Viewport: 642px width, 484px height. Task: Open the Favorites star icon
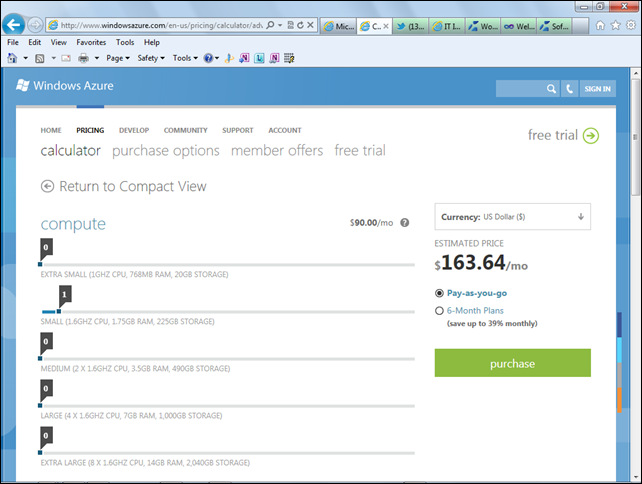615,25
